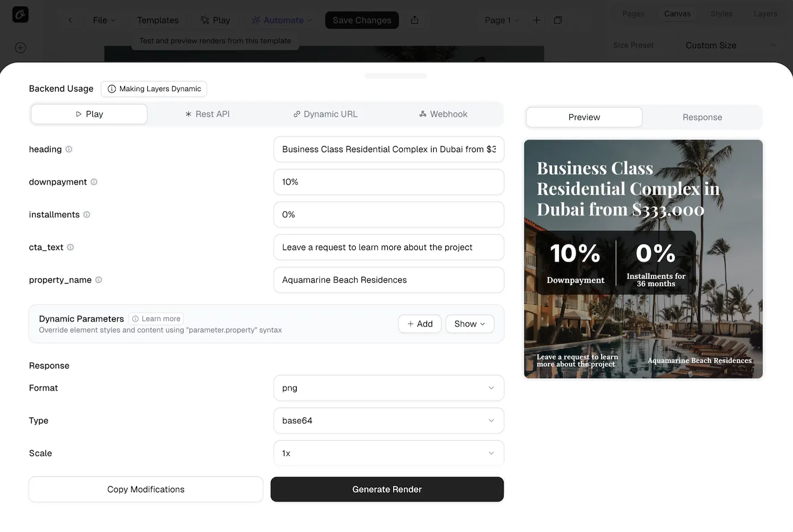Click the app logo icon

pyautogui.click(x=20, y=14)
